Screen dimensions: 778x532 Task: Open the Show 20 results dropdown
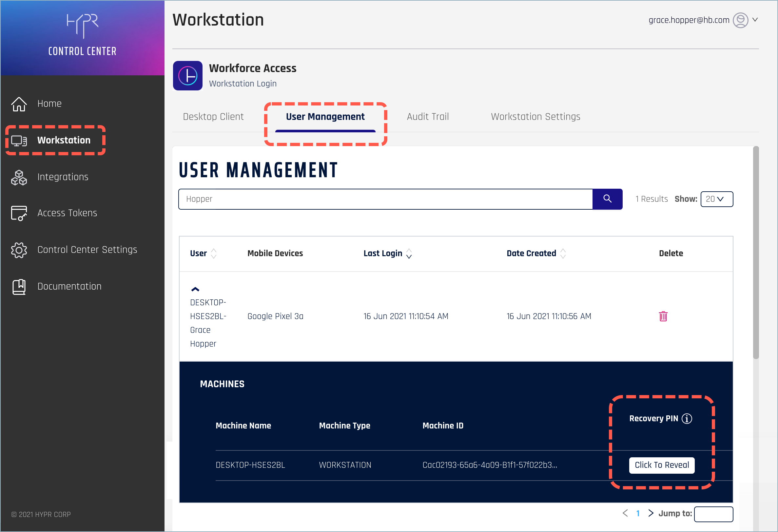click(x=716, y=199)
